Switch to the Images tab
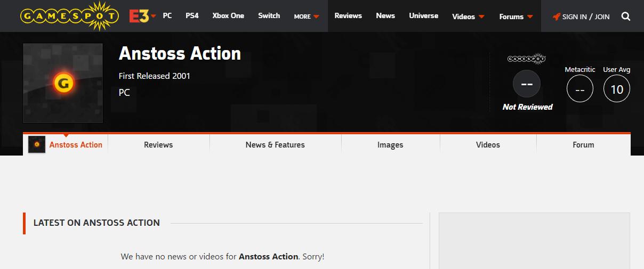This screenshot has width=644, height=269. [x=390, y=145]
